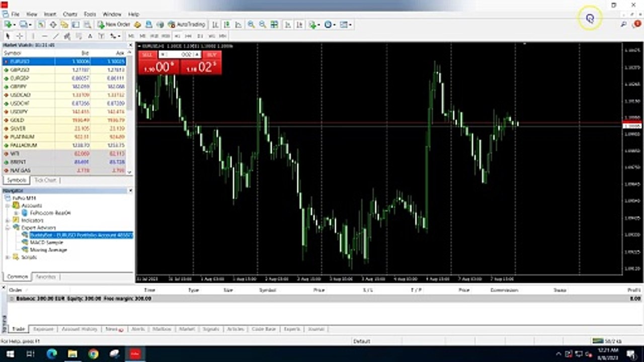
Task: Toggle the Market Watch toolbar icon
Action: pyautogui.click(x=41, y=24)
